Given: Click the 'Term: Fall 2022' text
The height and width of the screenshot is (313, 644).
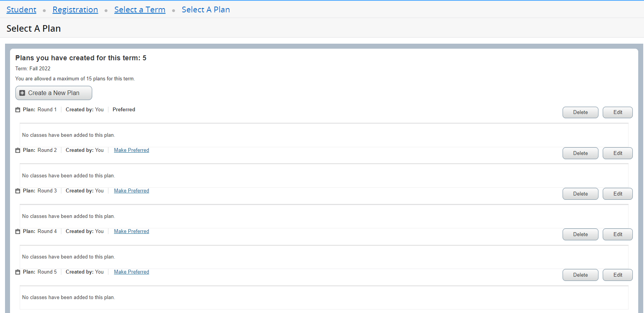Looking at the screenshot, I should pyautogui.click(x=33, y=69).
